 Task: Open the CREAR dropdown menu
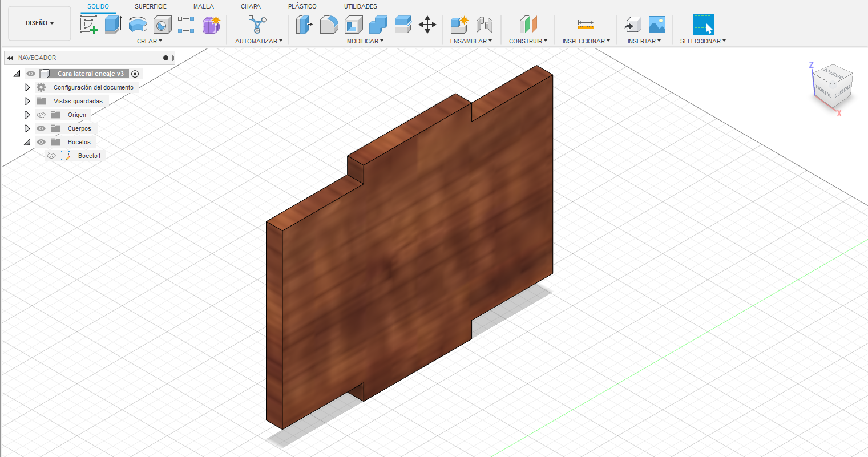click(150, 41)
